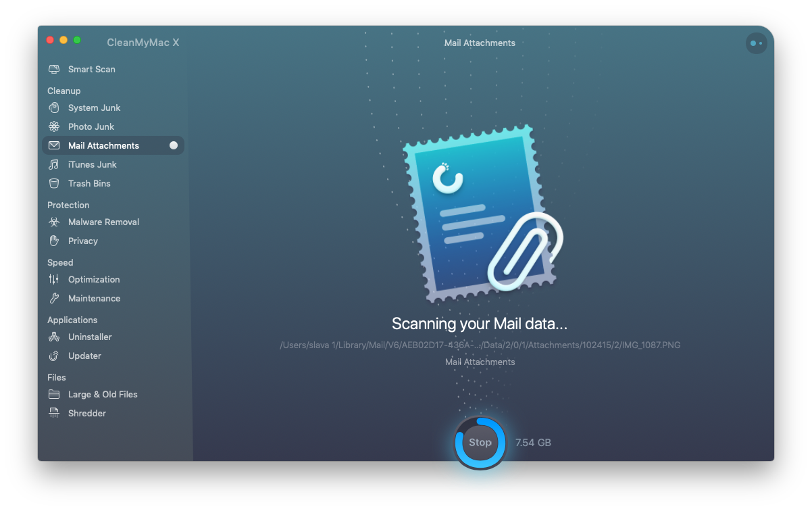Image resolution: width=812 pixels, height=511 pixels.
Task: Open the assistant dots button at top right
Action: pyautogui.click(x=756, y=43)
